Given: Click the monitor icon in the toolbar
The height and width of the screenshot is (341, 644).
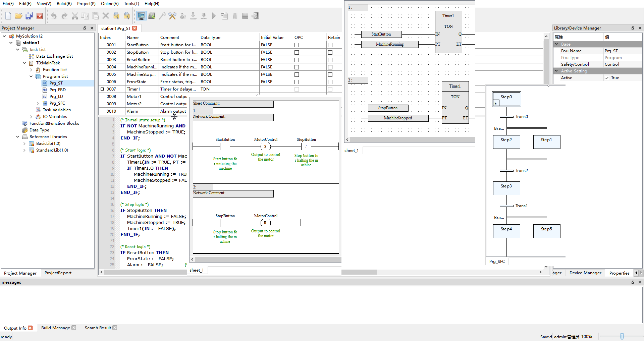Looking at the screenshot, I should 141,16.
